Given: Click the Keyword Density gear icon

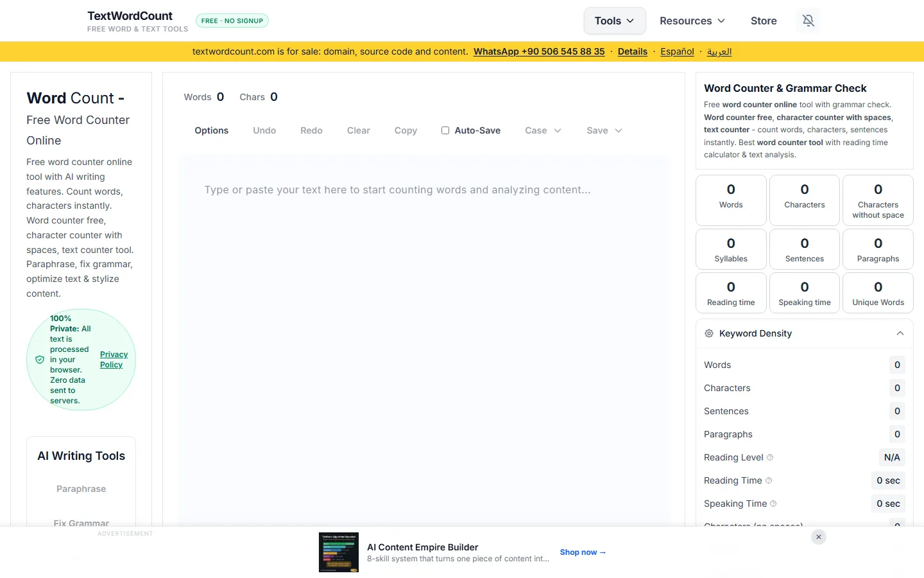Looking at the screenshot, I should [709, 333].
